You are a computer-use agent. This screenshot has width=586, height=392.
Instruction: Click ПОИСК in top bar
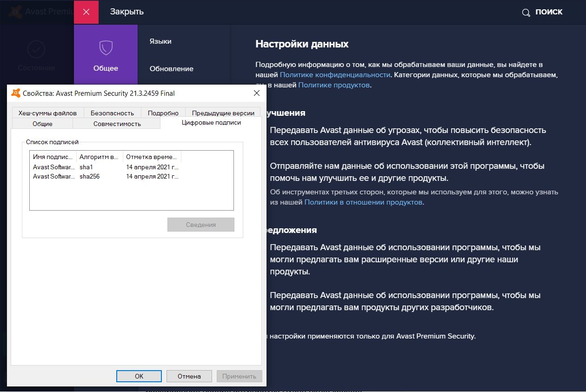click(x=549, y=12)
